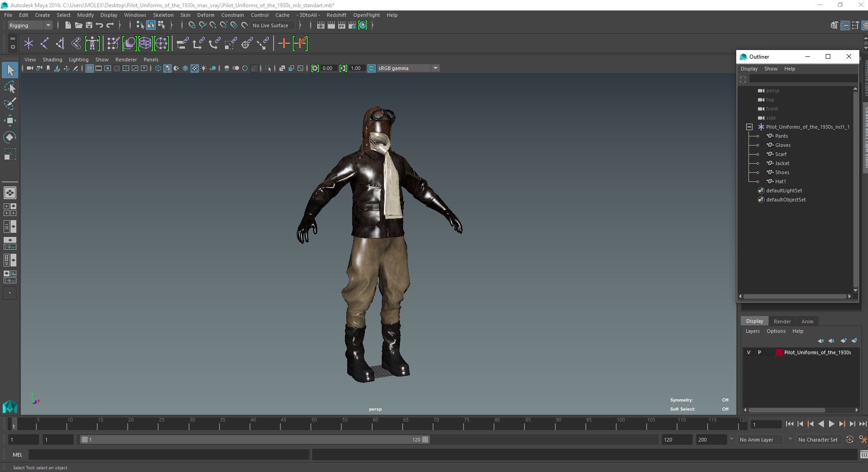
Task: Activate the Paint selection tool
Action: pyautogui.click(x=10, y=104)
